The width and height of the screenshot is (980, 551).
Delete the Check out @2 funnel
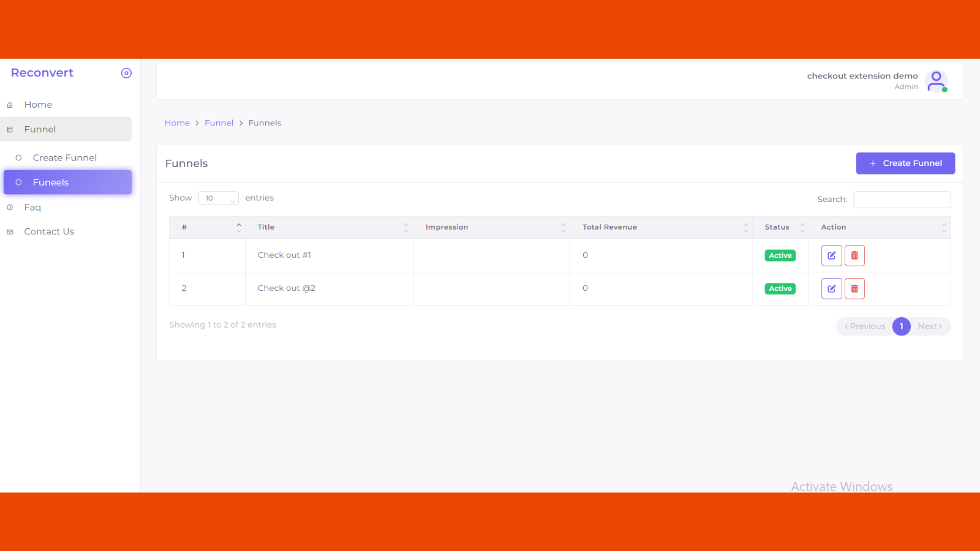[x=854, y=288]
